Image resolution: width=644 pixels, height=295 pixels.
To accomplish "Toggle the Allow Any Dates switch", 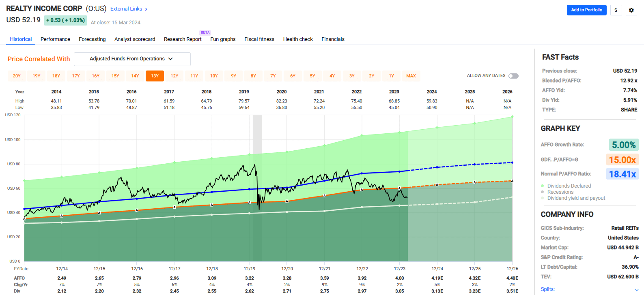I will (513, 76).
